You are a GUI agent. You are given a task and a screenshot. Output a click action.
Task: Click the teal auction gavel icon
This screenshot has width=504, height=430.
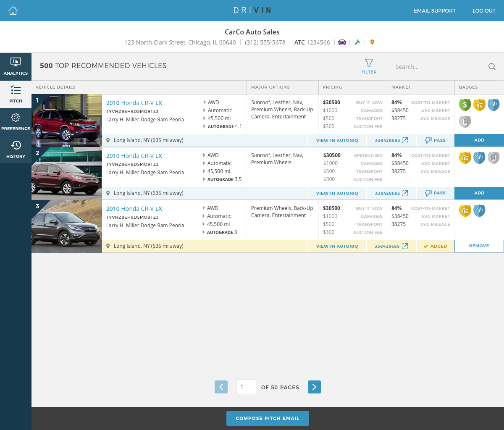click(357, 42)
